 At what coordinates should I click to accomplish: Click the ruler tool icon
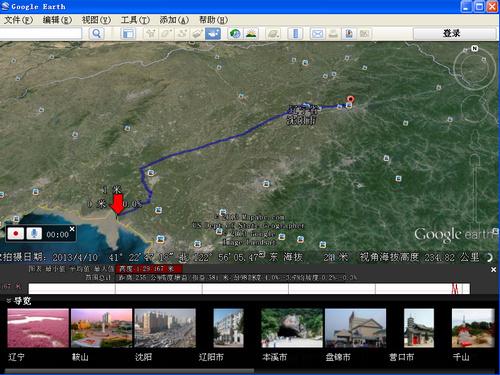click(x=295, y=33)
